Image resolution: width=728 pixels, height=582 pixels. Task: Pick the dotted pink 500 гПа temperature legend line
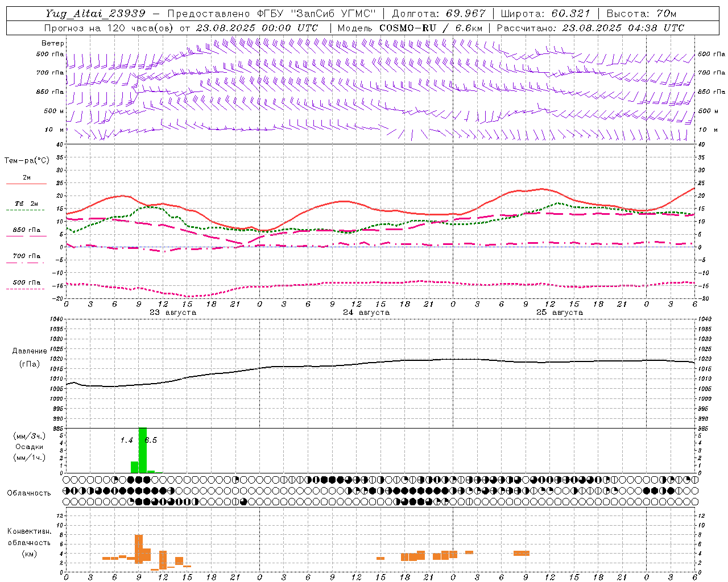pos(25,289)
